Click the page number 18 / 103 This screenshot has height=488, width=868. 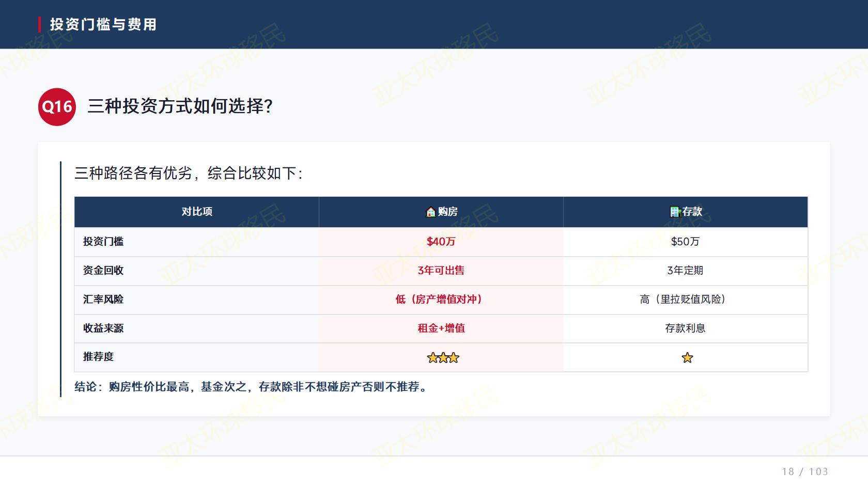click(805, 471)
